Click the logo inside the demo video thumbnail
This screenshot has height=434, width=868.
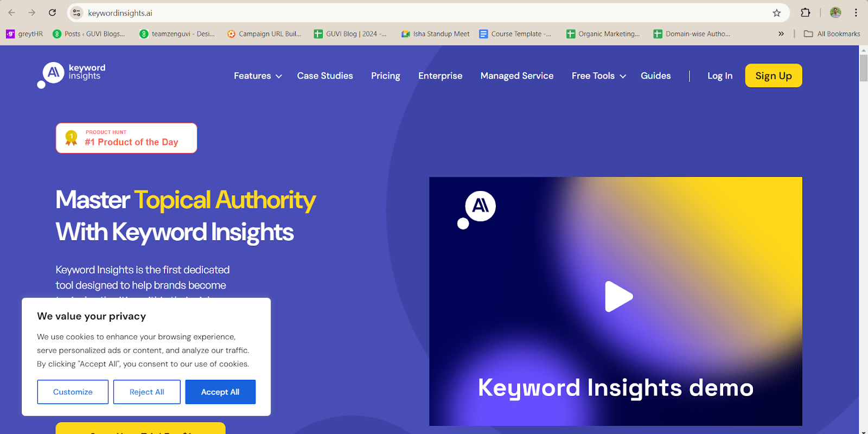click(477, 209)
